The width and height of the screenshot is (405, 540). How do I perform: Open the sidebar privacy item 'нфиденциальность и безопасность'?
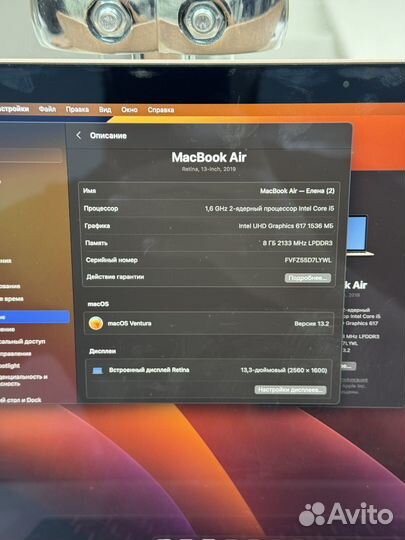(x=24, y=380)
